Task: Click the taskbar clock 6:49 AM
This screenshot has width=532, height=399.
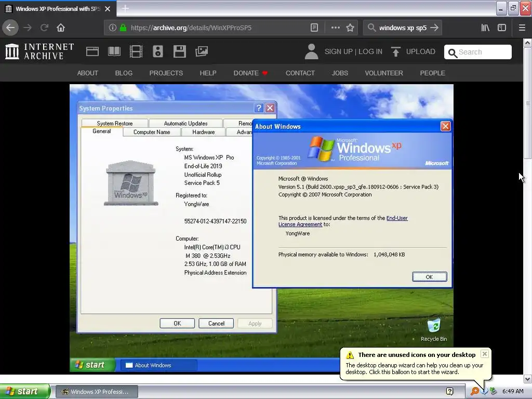Action: click(513, 392)
